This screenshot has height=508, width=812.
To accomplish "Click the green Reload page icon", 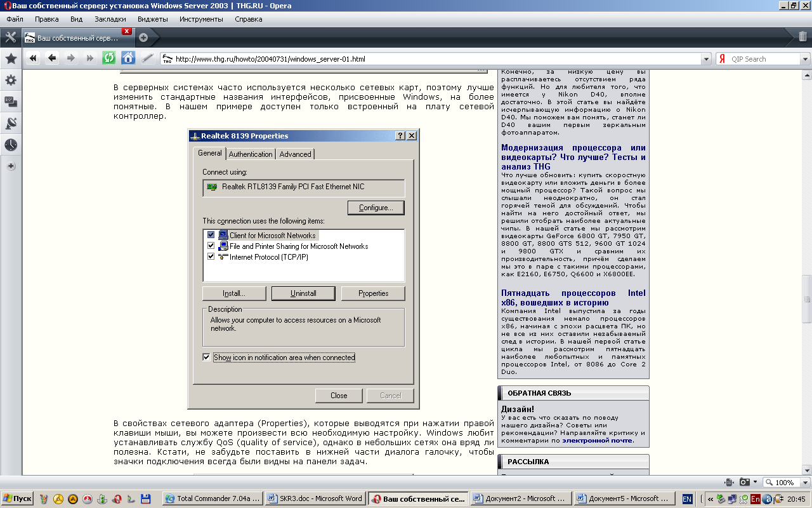I will (109, 58).
